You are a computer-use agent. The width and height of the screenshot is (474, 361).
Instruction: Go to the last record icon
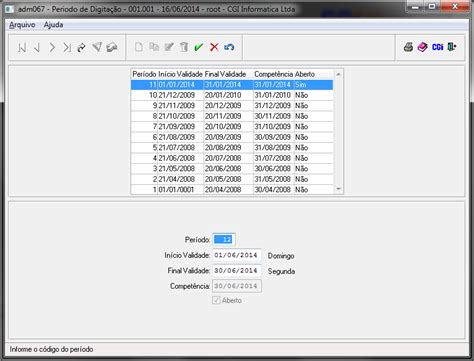[67, 48]
